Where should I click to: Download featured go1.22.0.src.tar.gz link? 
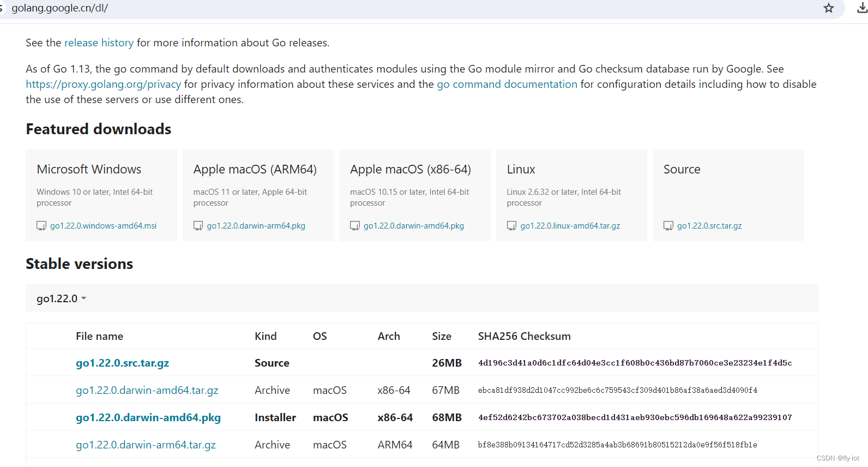pos(709,226)
